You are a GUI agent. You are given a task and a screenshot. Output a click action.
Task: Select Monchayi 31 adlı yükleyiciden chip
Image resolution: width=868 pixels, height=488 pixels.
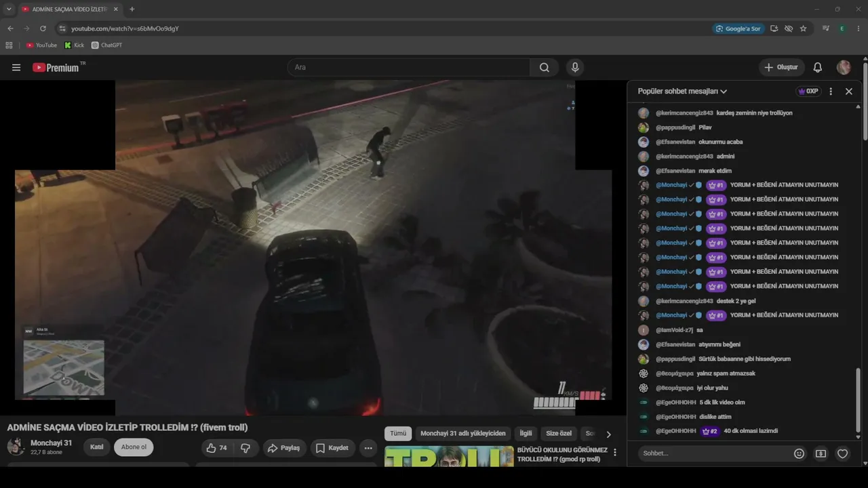[463, 434]
